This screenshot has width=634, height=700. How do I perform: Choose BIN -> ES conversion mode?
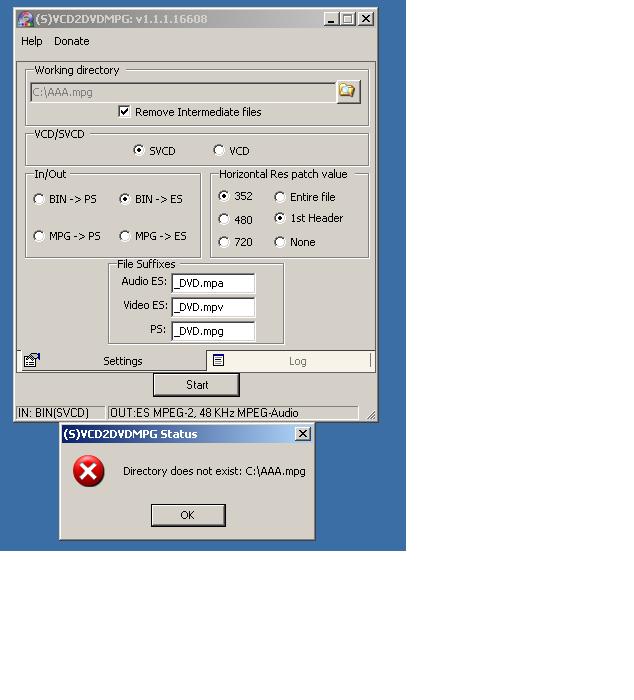(125, 199)
